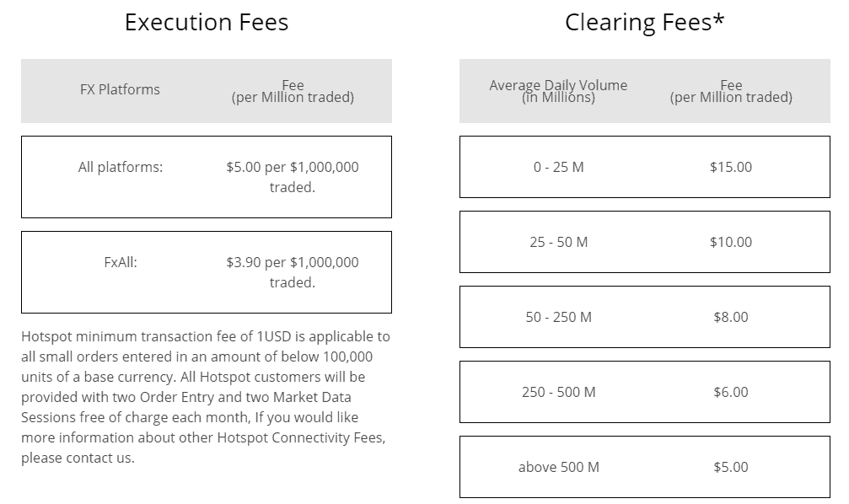Select the 50 - 250 M volume tier
The width and height of the screenshot is (849, 504).
(558, 317)
